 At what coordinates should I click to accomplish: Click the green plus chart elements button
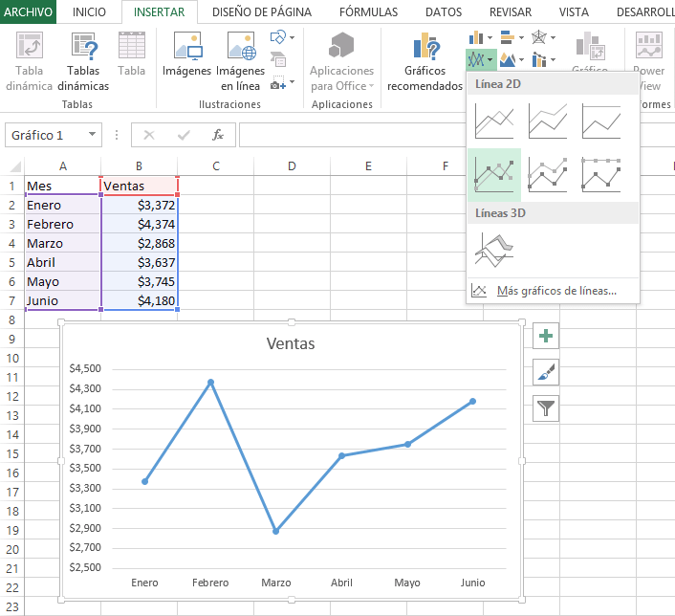click(x=546, y=336)
